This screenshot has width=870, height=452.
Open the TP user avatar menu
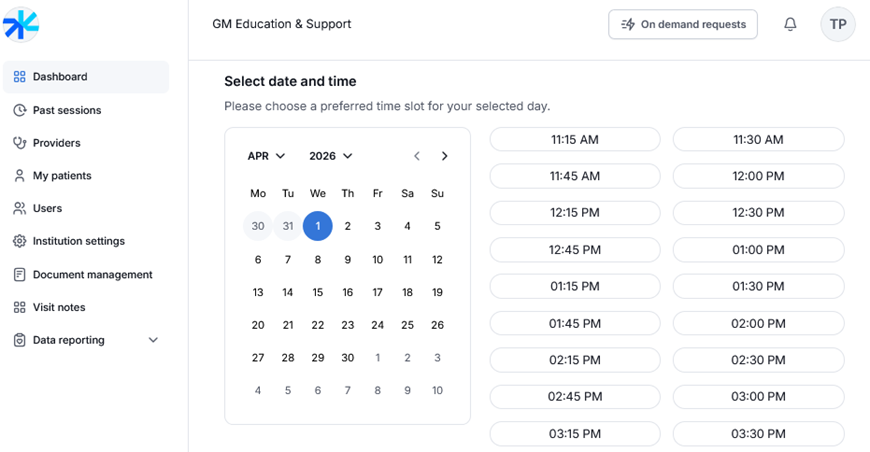838,24
